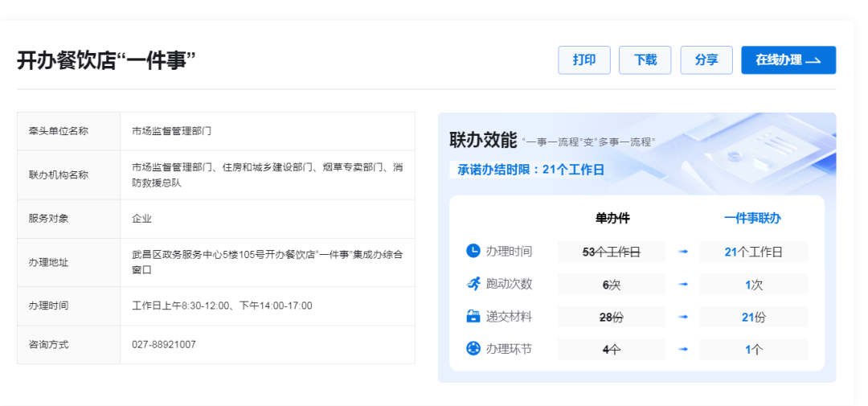The width and height of the screenshot is (868, 406).
Task: Click the 21个工作日 value under 一件事联办
Action: point(753,252)
